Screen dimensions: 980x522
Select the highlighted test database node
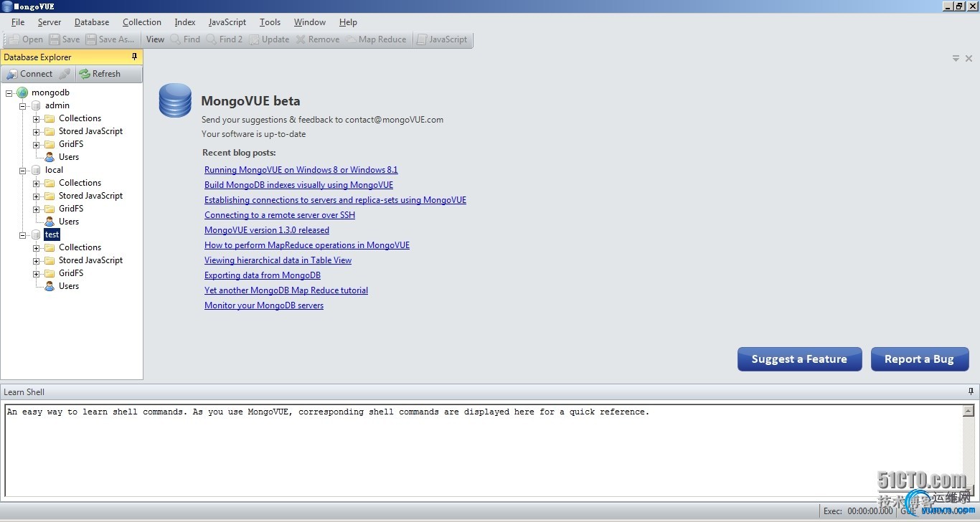click(x=52, y=234)
